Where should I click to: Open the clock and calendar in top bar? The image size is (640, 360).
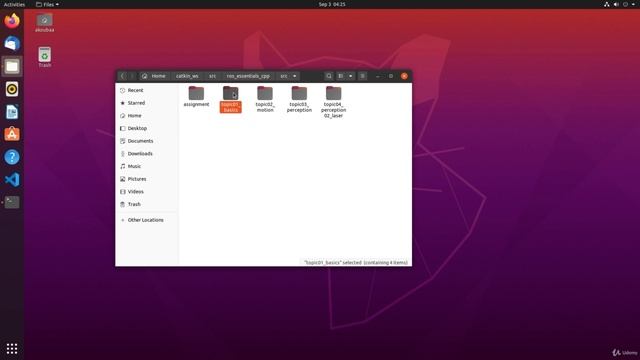click(332, 4)
